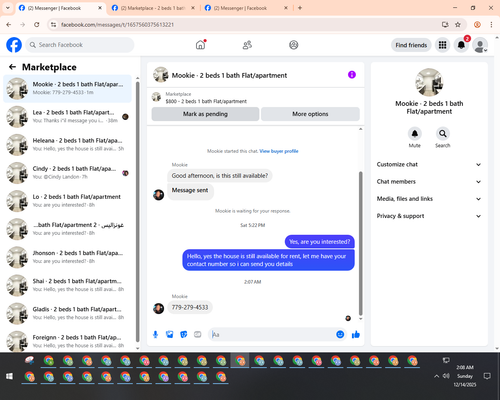
Task: Click 'Good afternoon, is this still available?' message
Action: tap(220, 176)
